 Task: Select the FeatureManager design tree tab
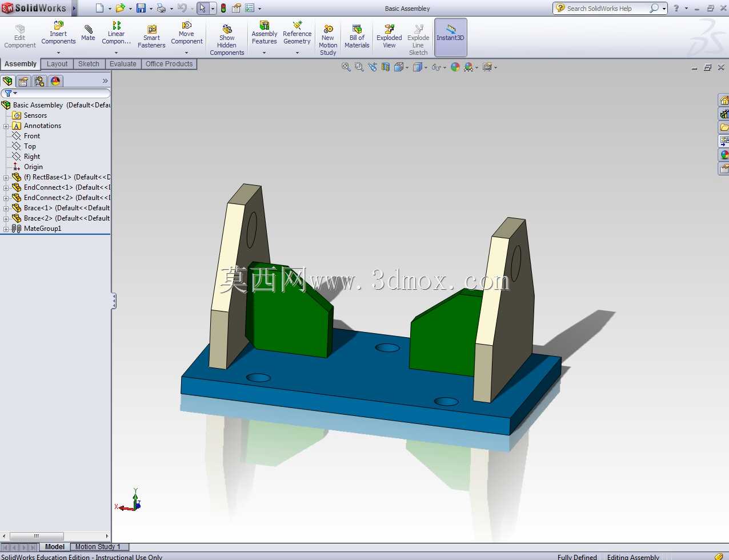pos(7,81)
